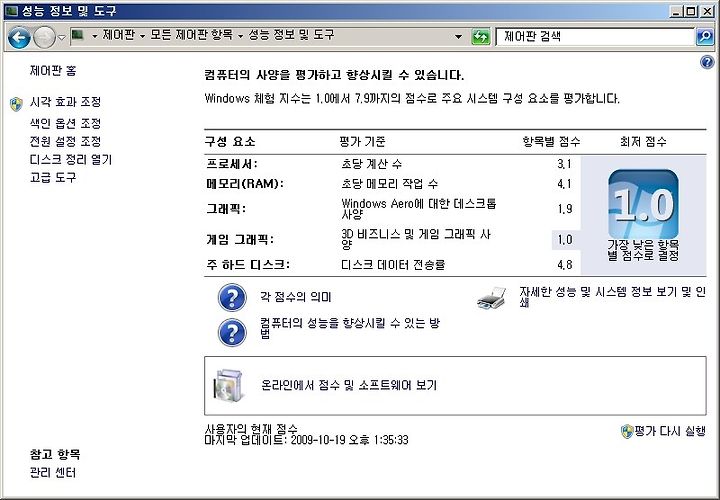Click the window title bar icon

click(x=11, y=11)
